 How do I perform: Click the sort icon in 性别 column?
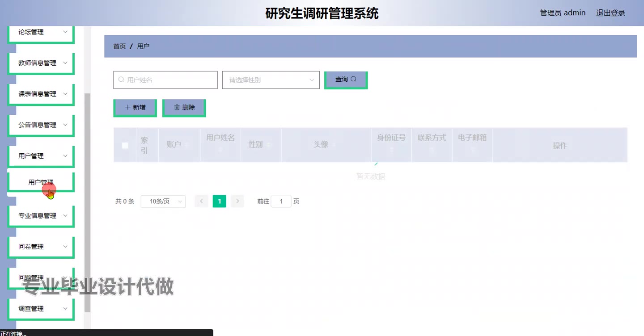pyautogui.click(x=268, y=145)
